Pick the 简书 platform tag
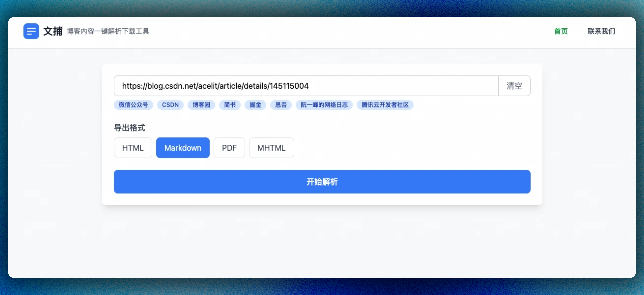Screen dimensions: 644x295 click(x=230, y=105)
